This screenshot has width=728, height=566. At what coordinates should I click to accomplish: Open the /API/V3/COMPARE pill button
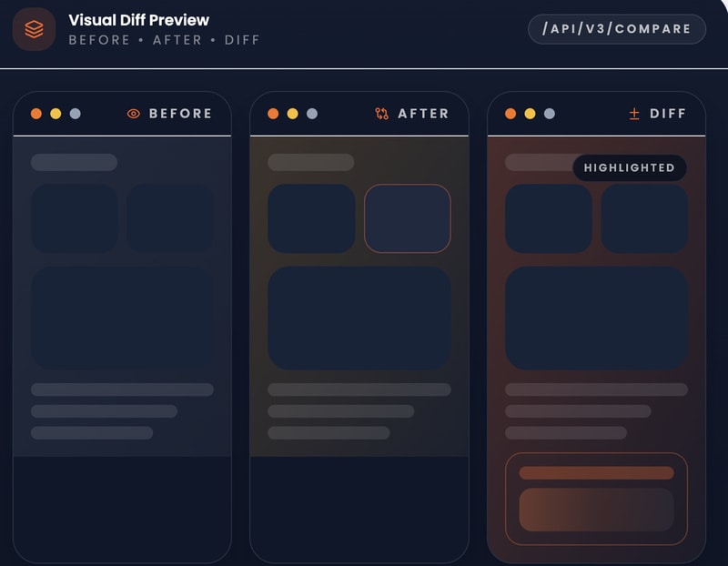617,29
